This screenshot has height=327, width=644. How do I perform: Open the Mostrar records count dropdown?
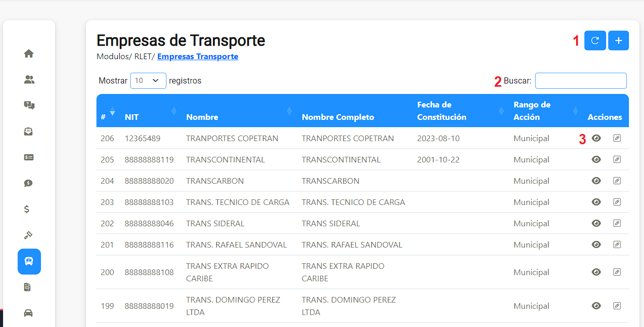pos(148,80)
